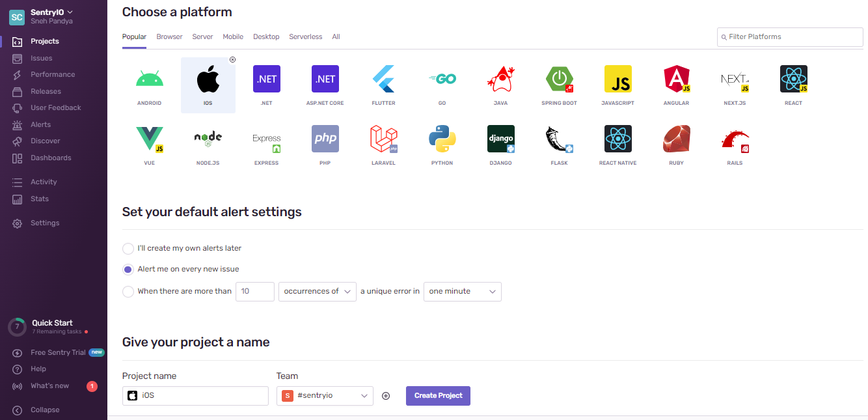Select "Alert me on every new issue"
Image resolution: width=868 pixels, height=420 pixels.
point(128,269)
